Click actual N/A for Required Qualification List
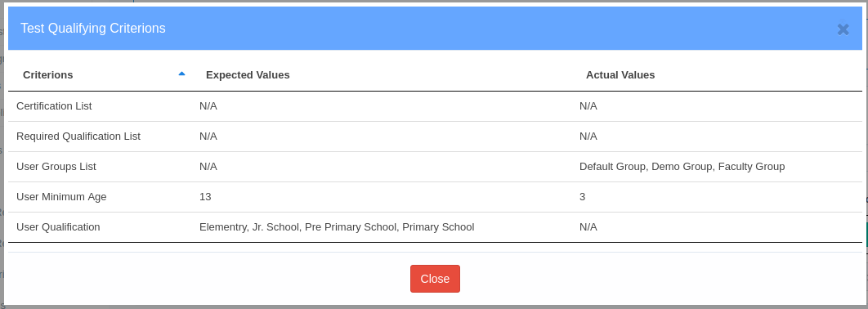The width and height of the screenshot is (868, 309). click(x=588, y=137)
